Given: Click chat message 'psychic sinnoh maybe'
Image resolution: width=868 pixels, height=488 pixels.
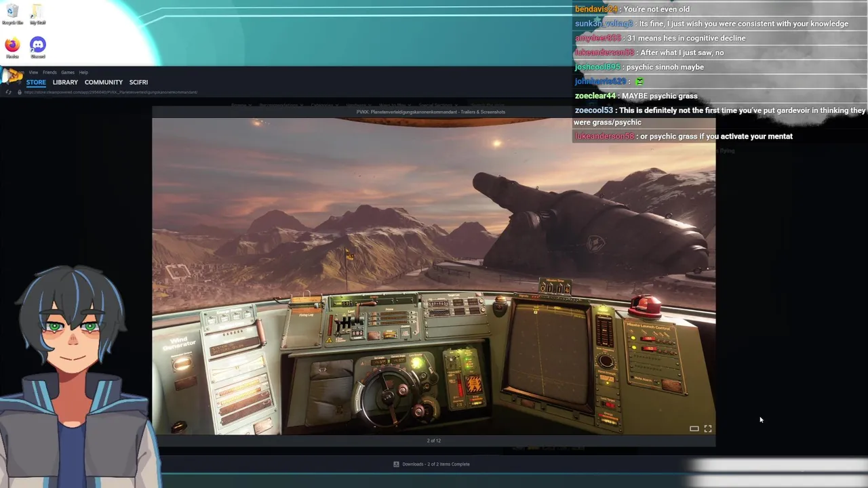Looking at the screenshot, I should (x=665, y=67).
